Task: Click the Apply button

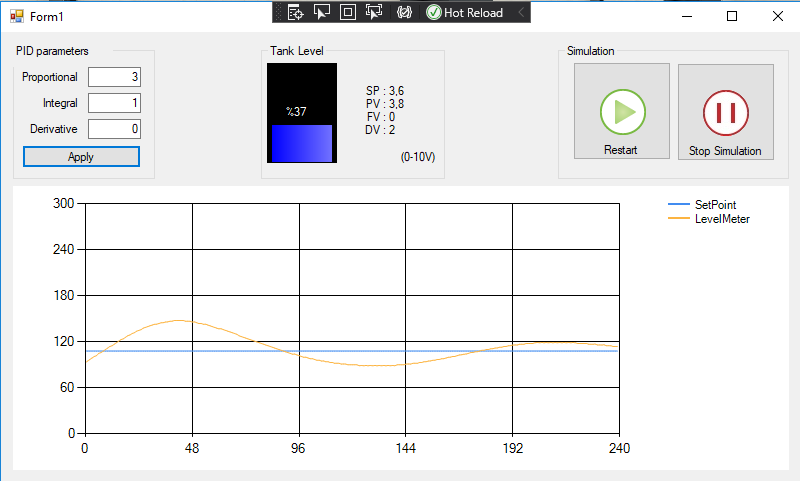Action: pyautogui.click(x=81, y=157)
